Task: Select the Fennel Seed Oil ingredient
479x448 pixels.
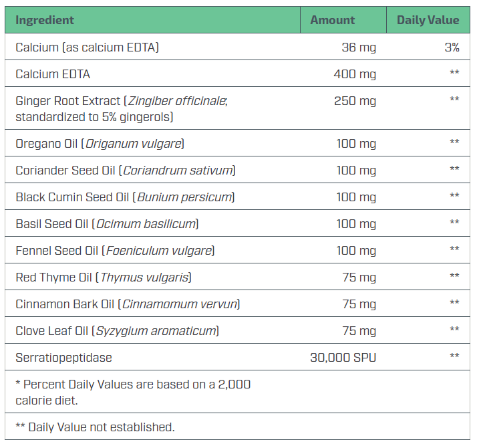Action: coord(115,250)
